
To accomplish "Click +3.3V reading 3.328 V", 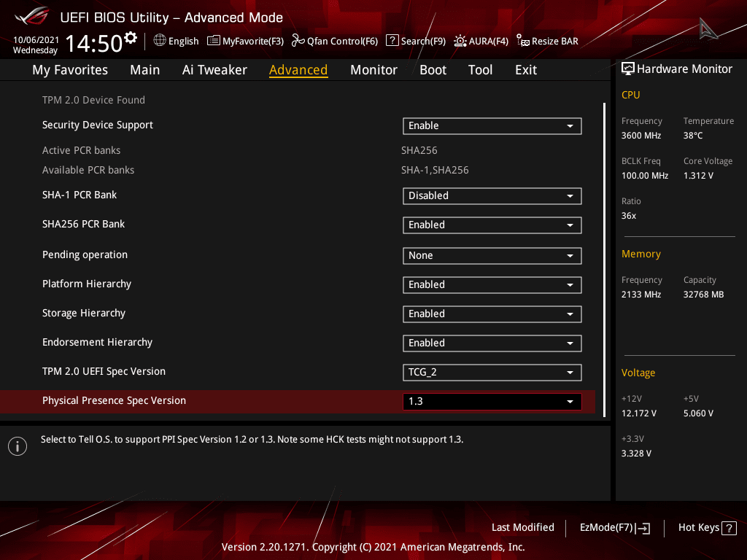I will tap(636, 454).
